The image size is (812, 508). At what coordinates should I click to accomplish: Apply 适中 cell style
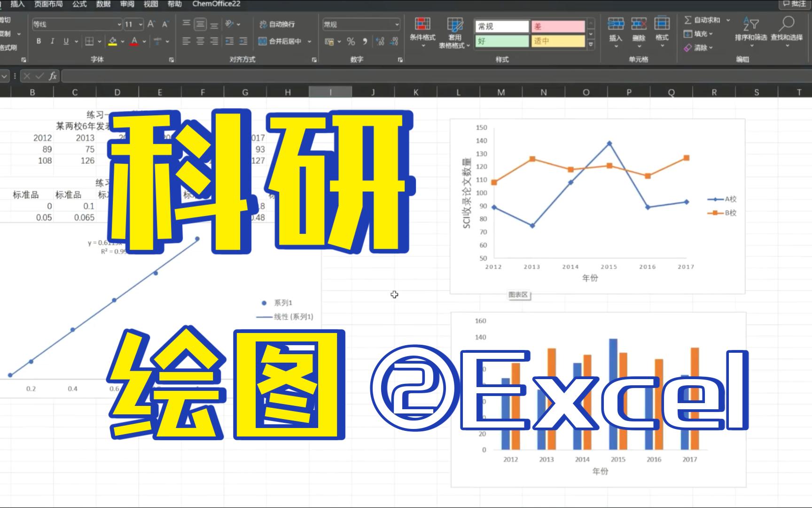point(558,41)
